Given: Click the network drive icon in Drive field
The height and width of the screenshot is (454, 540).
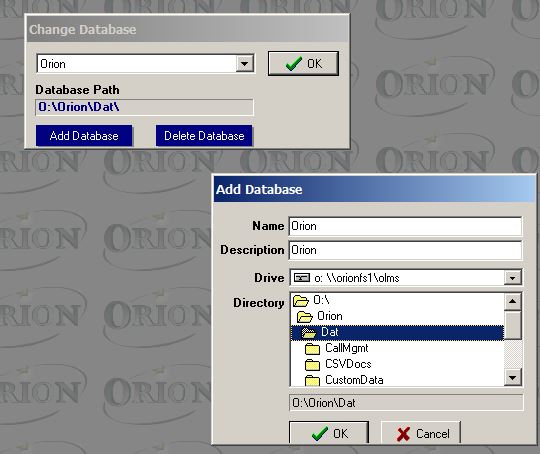Looking at the screenshot, I should click(302, 278).
